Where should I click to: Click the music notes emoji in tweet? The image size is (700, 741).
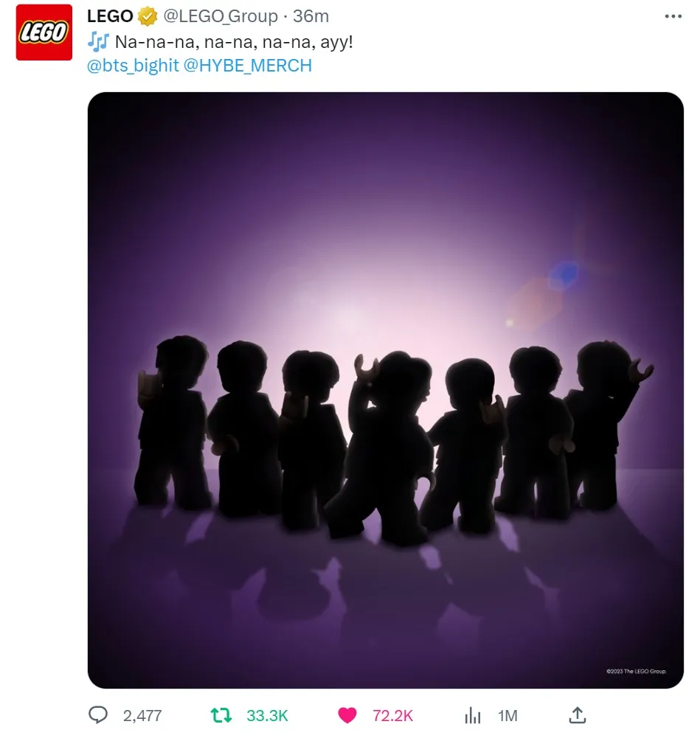(x=98, y=42)
